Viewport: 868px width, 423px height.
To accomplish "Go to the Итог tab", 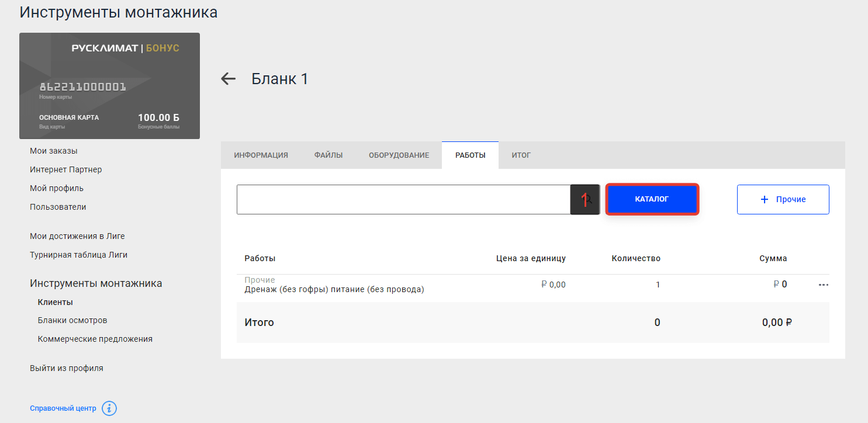I will pyautogui.click(x=521, y=155).
